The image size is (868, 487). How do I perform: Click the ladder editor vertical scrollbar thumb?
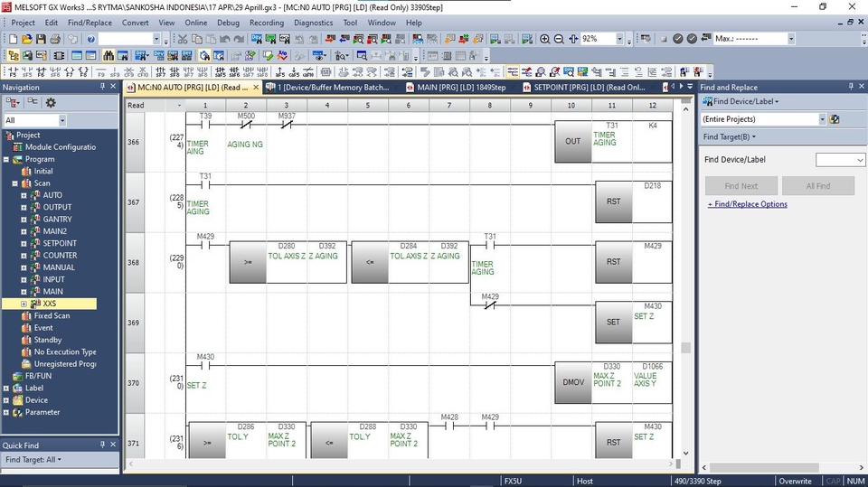pyautogui.click(x=686, y=348)
